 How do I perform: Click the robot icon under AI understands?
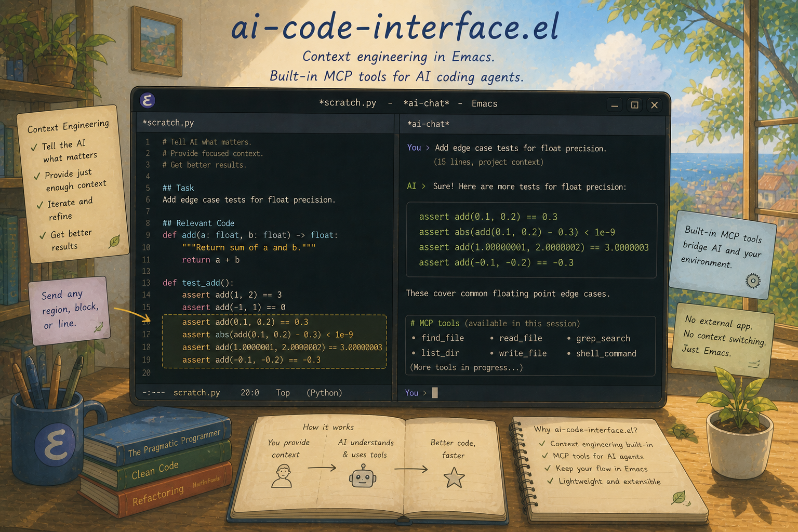tap(363, 476)
